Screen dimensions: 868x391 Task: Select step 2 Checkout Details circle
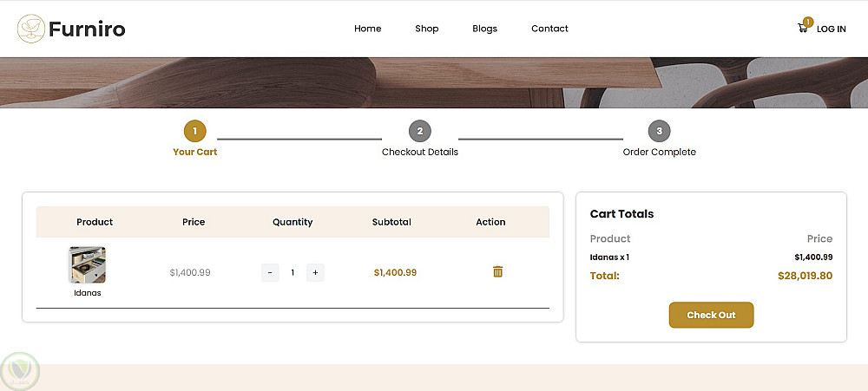point(420,132)
